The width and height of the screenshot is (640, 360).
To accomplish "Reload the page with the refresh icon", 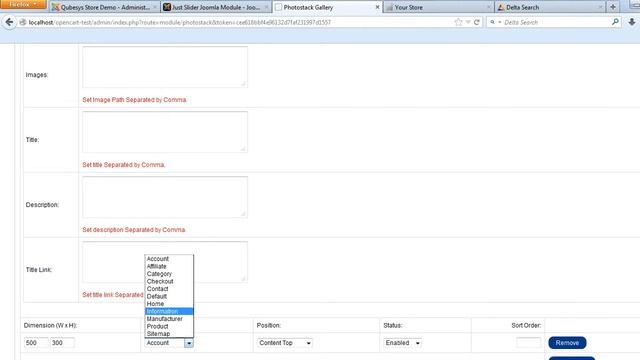I will point(476,22).
